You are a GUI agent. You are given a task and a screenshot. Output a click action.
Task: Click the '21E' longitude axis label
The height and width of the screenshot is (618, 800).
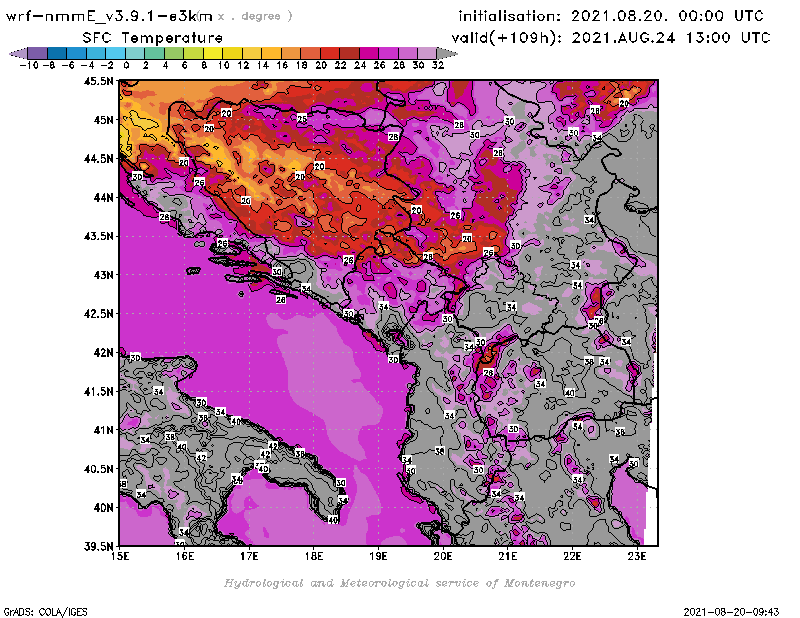(508, 556)
